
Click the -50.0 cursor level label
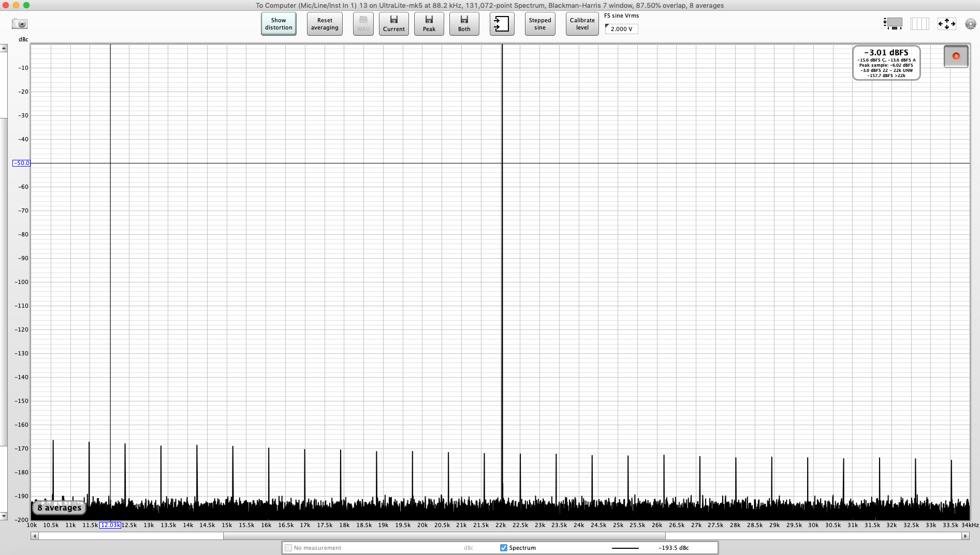pyautogui.click(x=21, y=163)
